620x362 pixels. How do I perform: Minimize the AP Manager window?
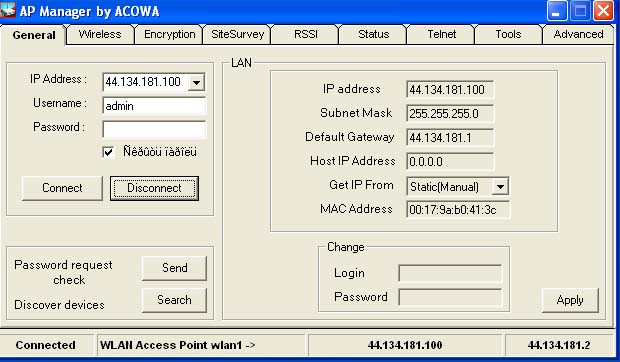point(557,11)
